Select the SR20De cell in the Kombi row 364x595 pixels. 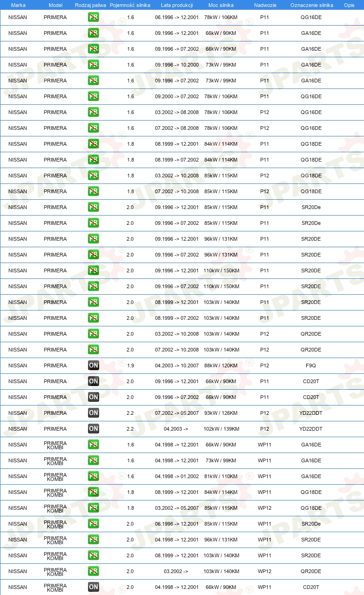(x=311, y=524)
